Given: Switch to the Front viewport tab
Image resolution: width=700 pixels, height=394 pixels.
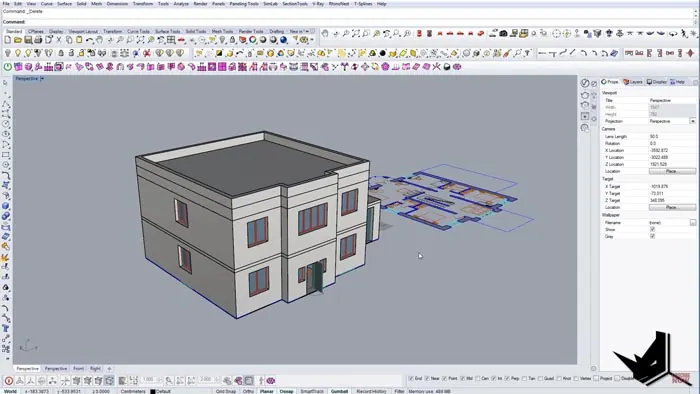Looking at the screenshot, I should [x=79, y=369].
